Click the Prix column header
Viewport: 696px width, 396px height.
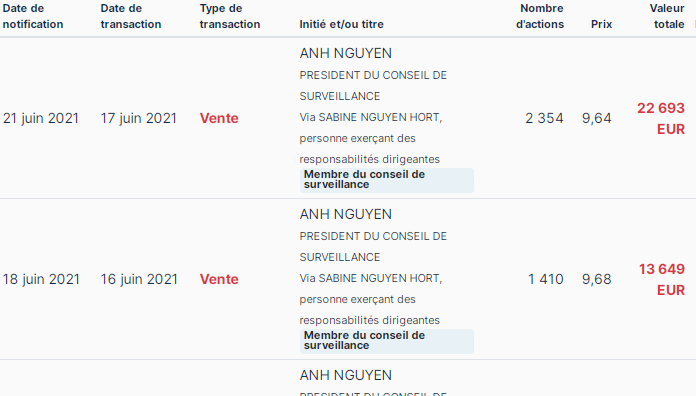[601, 24]
